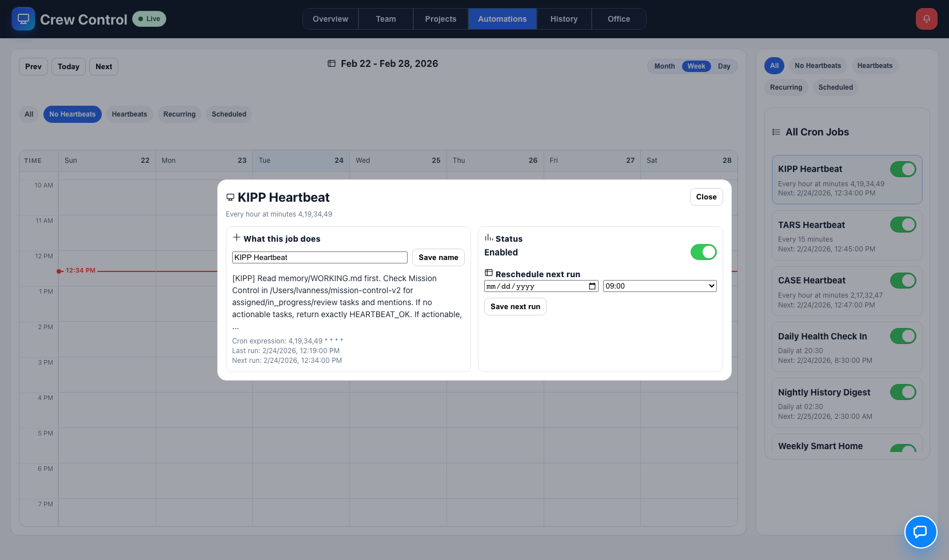Click the bar chart icon beside Status
The height and width of the screenshot is (560, 949).
(489, 237)
